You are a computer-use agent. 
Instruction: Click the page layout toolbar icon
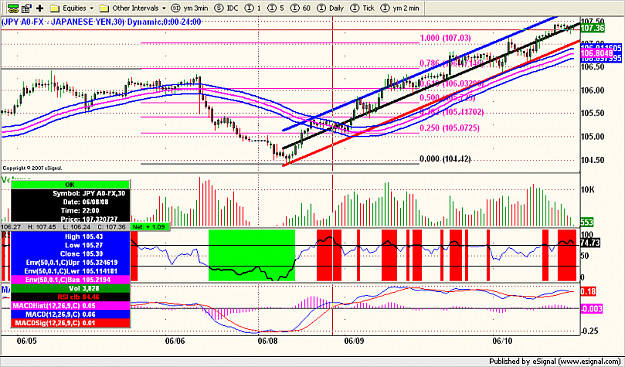(x=27, y=8)
